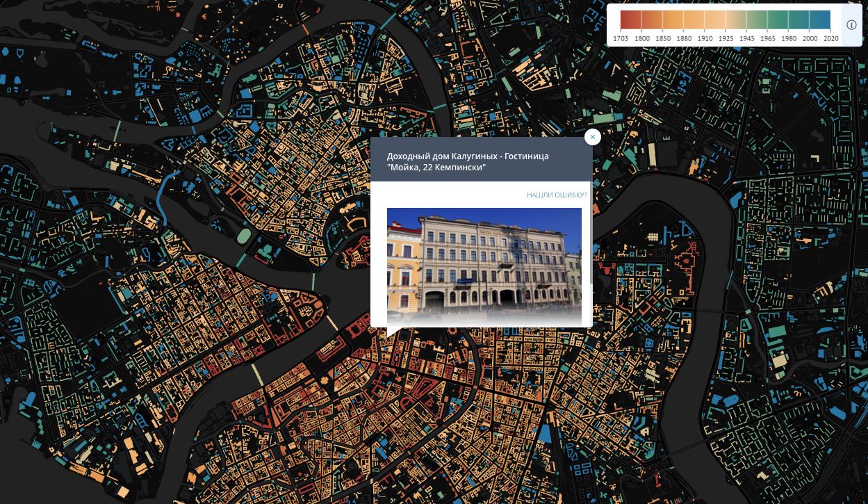
Task: Select the 1910–1925 light orange legend segment
Action: click(x=715, y=19)
